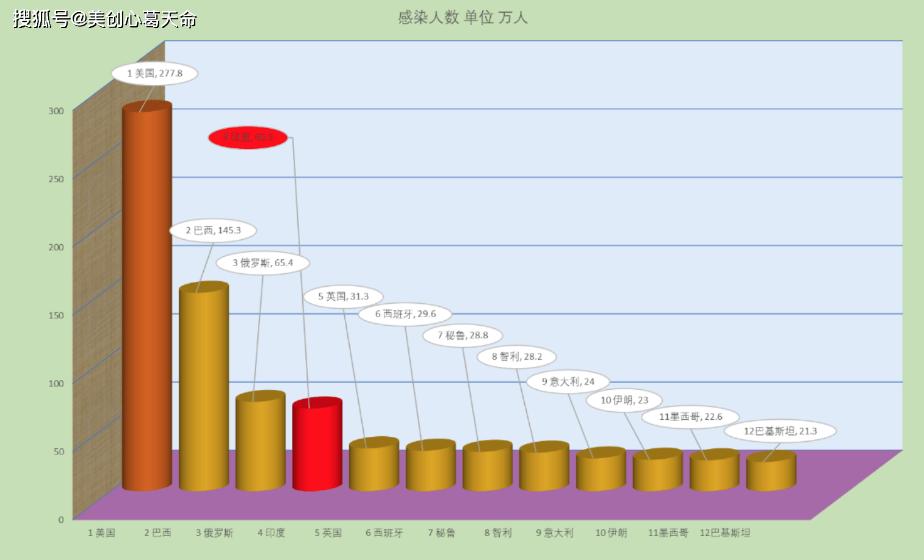Select the data label 9 意大利, 24
Image resolution: width=924 pixels, height=560 pixels.
pos(568,382)
